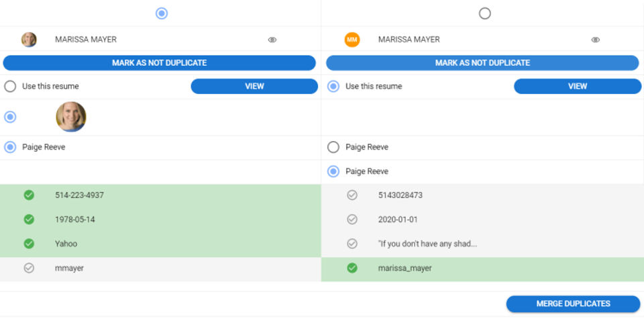Image resolution: width=644 pixels, height=331 pixels.
Task: Select the check icon next to Yahoo
Action: (29, 244)
